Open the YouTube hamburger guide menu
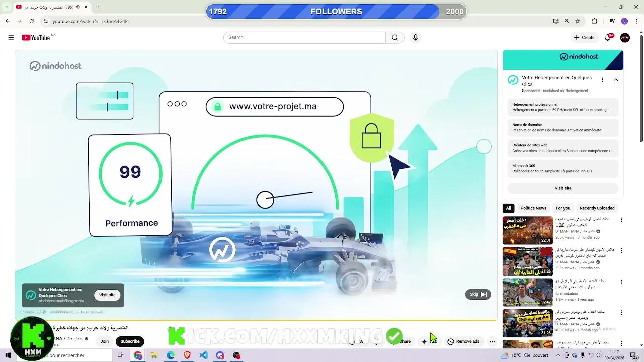This screenshot has height=362, width=644. [x=11, y=37]
